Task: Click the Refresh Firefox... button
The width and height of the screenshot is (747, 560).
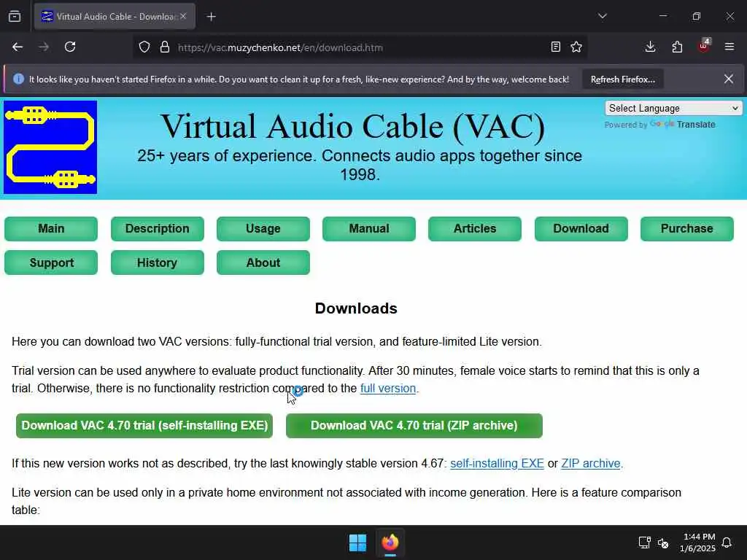Action: pyautogui.click(x=623, y=79)
